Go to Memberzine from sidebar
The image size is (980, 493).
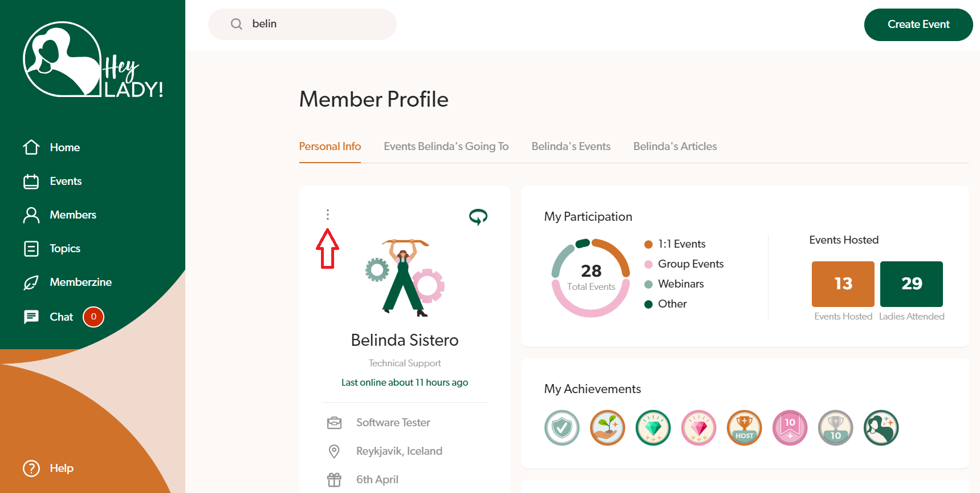pos(80,282)
